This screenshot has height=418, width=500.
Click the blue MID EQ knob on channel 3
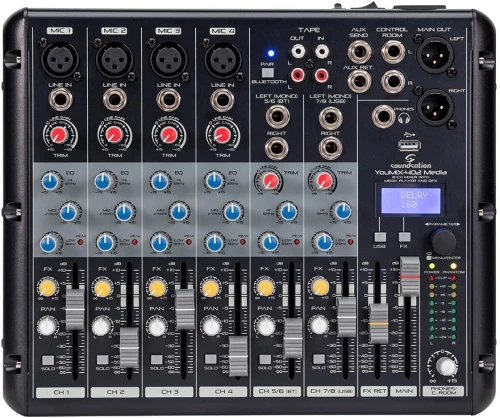click(179, 212)
